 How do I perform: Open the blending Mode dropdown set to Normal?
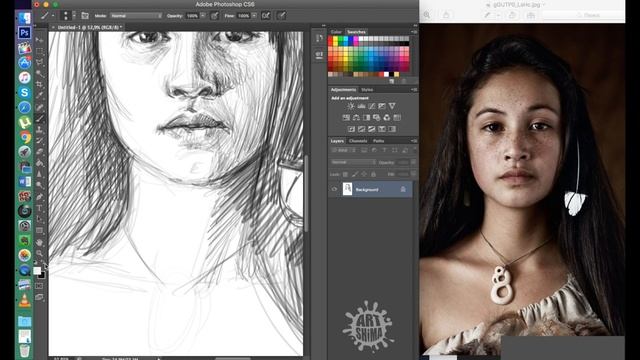tap(136, 16)
